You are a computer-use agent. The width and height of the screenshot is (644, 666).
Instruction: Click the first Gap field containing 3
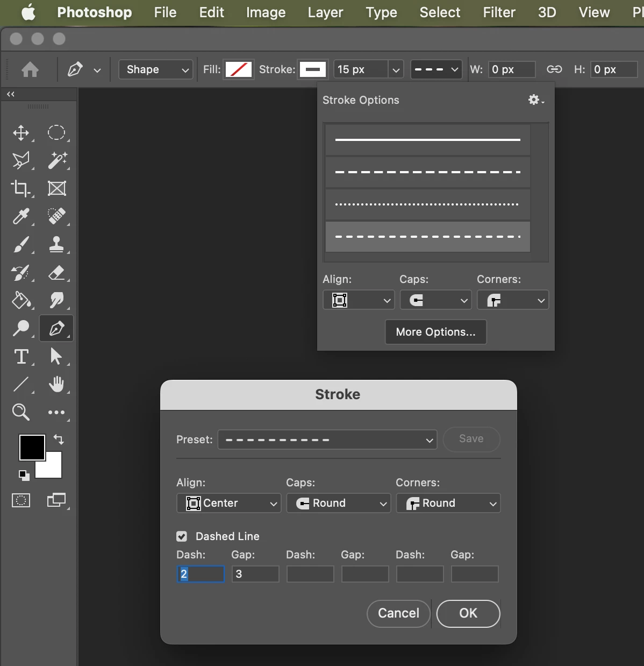255,574
